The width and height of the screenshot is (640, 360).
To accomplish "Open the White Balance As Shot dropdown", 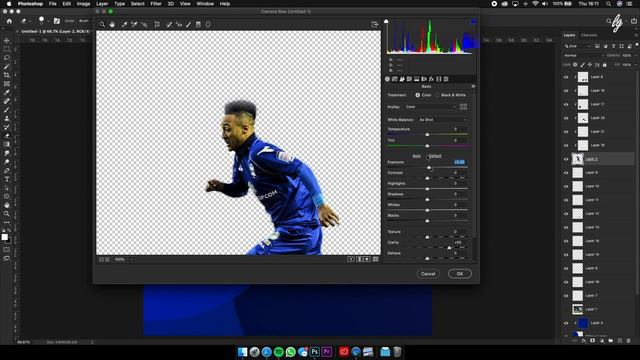I will [442, 120].
